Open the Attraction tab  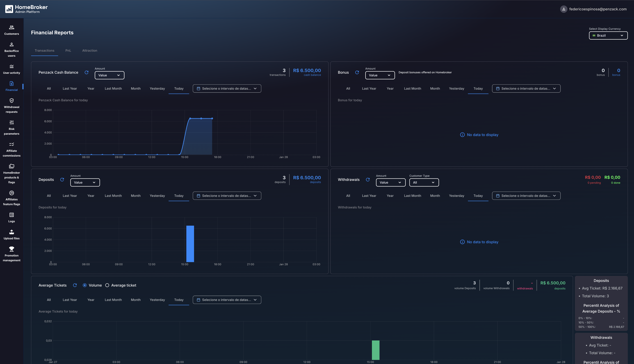[90, 50]
